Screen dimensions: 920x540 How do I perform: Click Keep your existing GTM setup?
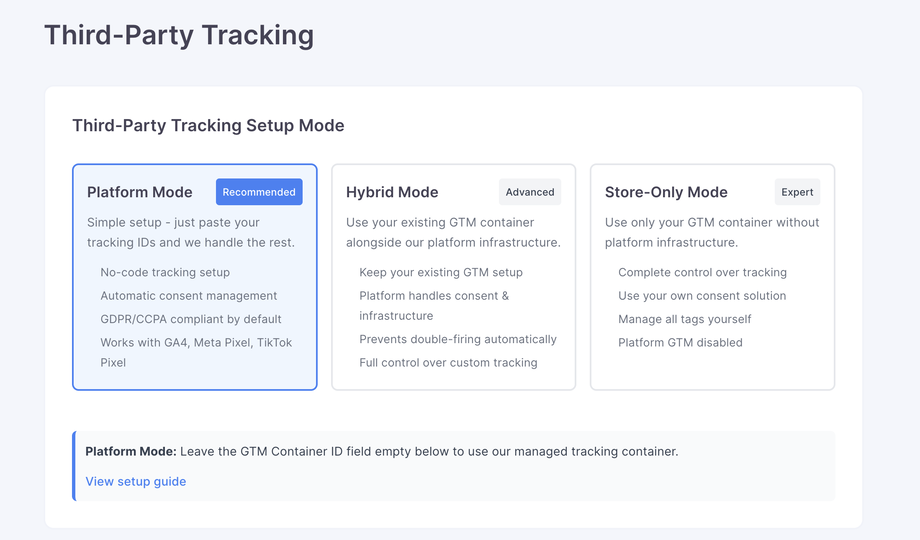pos(441,272)
